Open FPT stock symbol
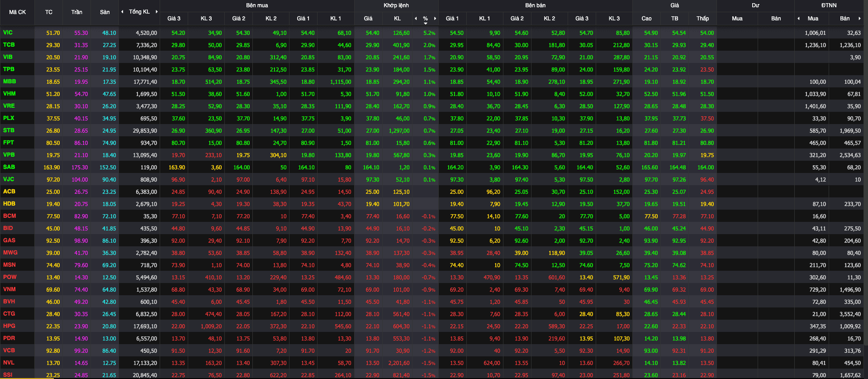Screen dimensions: 868x379 [x=9, y=143]
